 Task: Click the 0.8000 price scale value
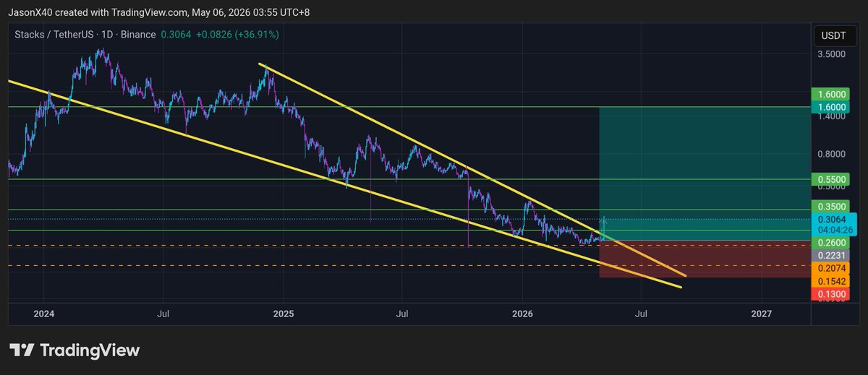pos(831,154)
